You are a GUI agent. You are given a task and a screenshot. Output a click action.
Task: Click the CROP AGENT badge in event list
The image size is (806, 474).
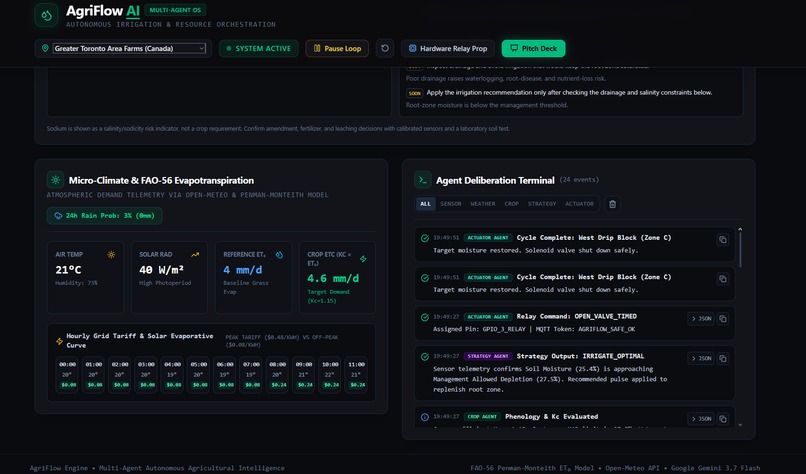click(482, 416)
